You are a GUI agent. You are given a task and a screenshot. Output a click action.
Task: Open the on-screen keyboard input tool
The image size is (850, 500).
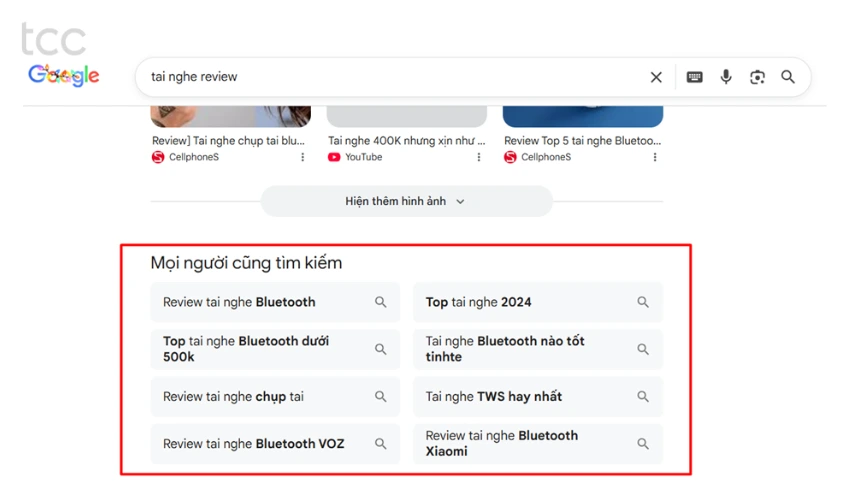(x=694, y=77)
